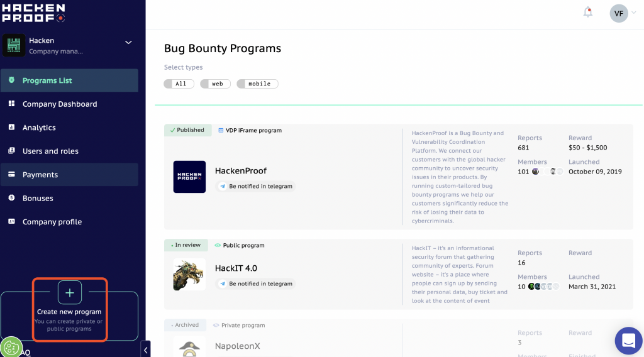
Task: Click the In review status badge
Action: 186,245
